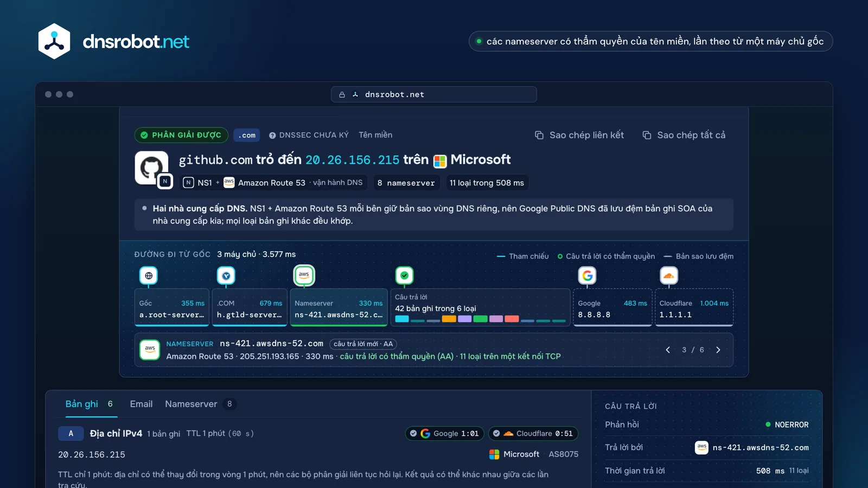Select the .COM Verisign hop icon
This screenshot has height=488, width=868.
click(226, 276)
